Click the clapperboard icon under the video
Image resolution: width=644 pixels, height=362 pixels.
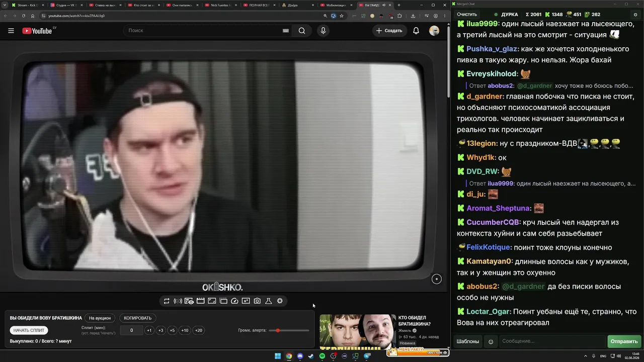(x=200, y=301)
